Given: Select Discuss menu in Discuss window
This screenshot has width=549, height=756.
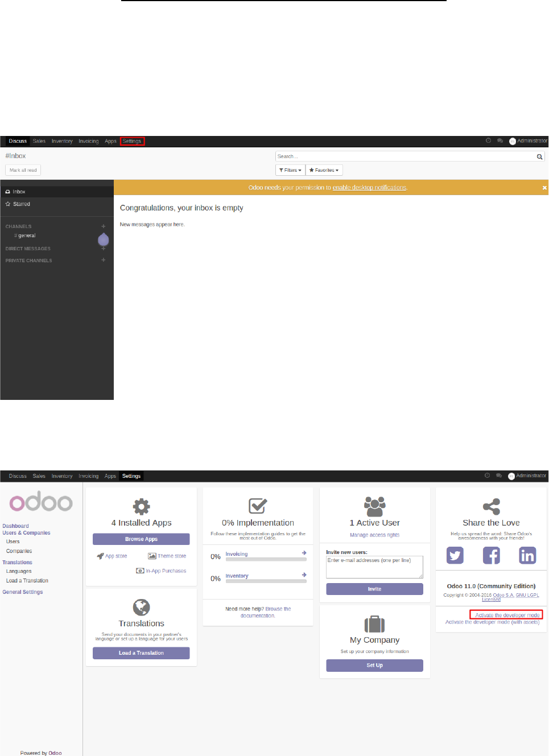Looking at the screenshot, I should pos(18,141).
